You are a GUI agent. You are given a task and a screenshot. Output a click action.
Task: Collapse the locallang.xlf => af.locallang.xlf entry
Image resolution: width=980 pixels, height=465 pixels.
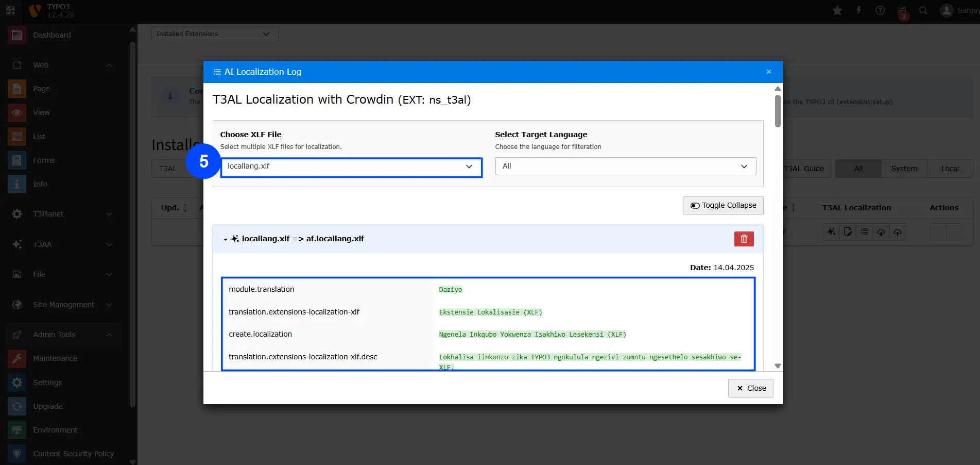(x=226, y=239)
